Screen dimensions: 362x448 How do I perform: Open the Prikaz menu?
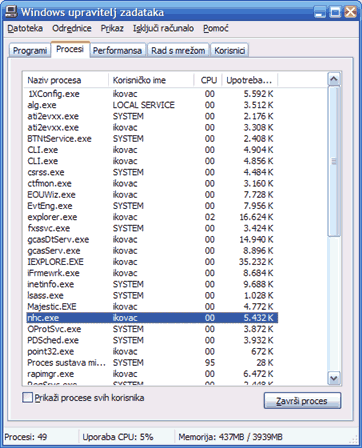tap(112, 29)
